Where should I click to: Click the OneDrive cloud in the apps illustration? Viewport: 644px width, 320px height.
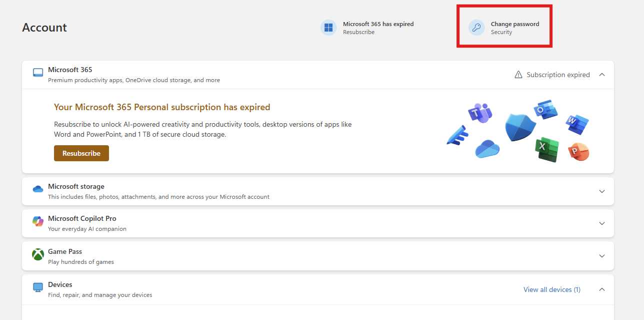coord(487,149)
